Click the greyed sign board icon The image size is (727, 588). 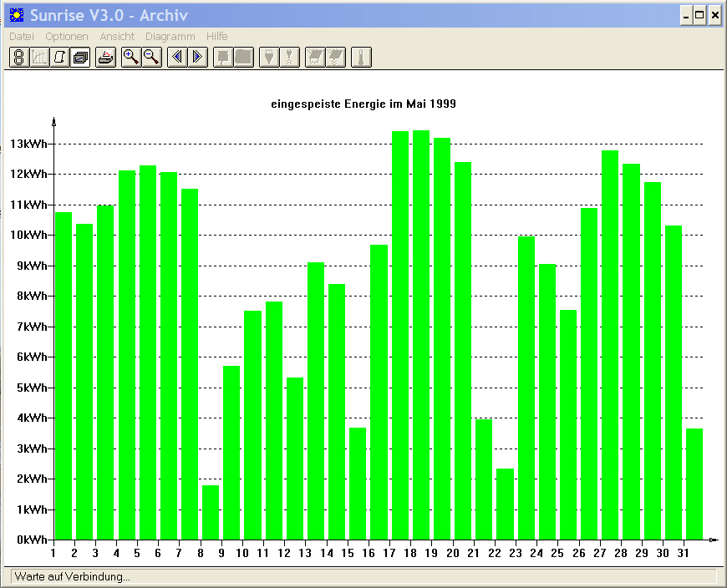(223, 58)
